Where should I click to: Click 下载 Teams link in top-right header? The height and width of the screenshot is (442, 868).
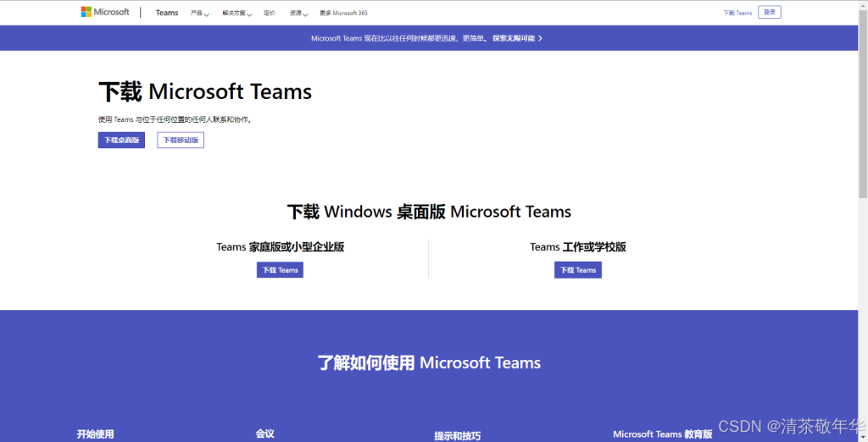[x=737, y=13]
